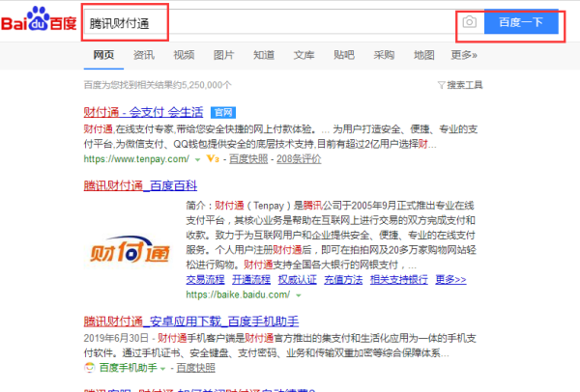Image resolution: width=580 pixels, height=392 pixels.
Task: Visit https://www.tenpay.com/ URL link
Action: [136, 159]
